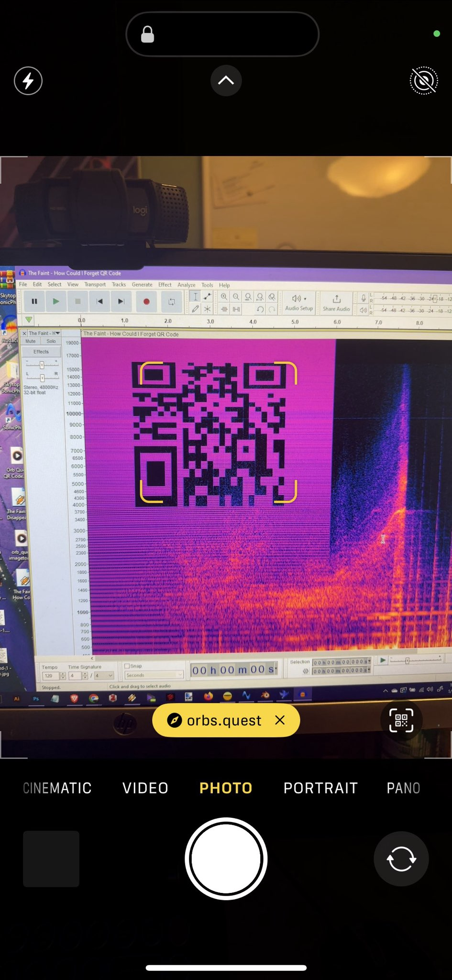Click Audacity's Pause button
The image size is (452, 980).
[x=34, y=301]
